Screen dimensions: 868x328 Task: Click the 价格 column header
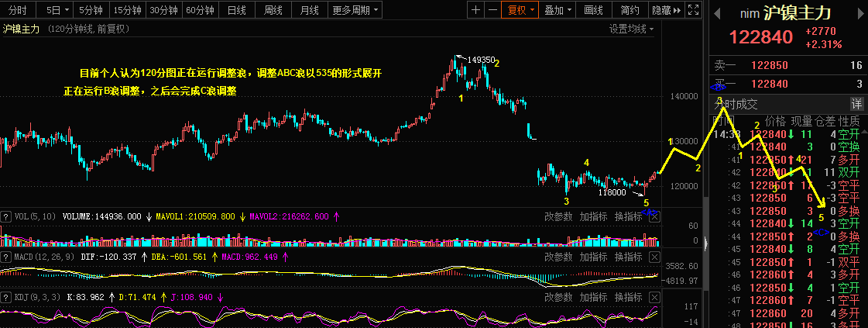click(775, 121)
